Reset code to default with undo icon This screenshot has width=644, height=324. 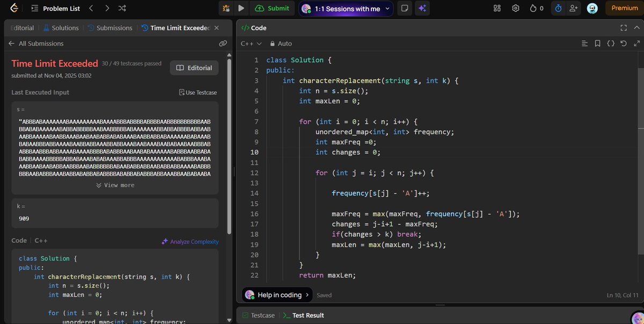click(x=623, y=44)
